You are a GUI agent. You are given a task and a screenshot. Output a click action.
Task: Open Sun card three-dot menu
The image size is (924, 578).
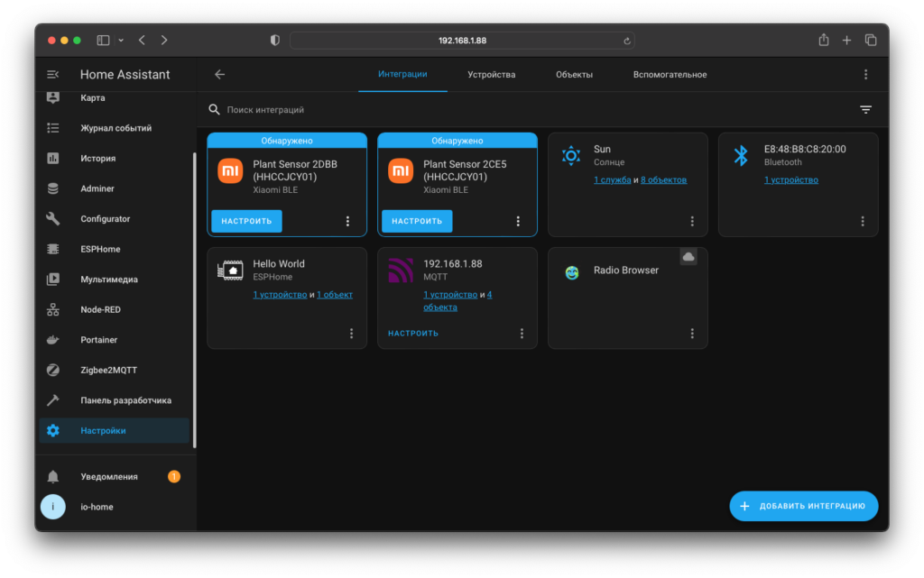(x=692, y=221)
